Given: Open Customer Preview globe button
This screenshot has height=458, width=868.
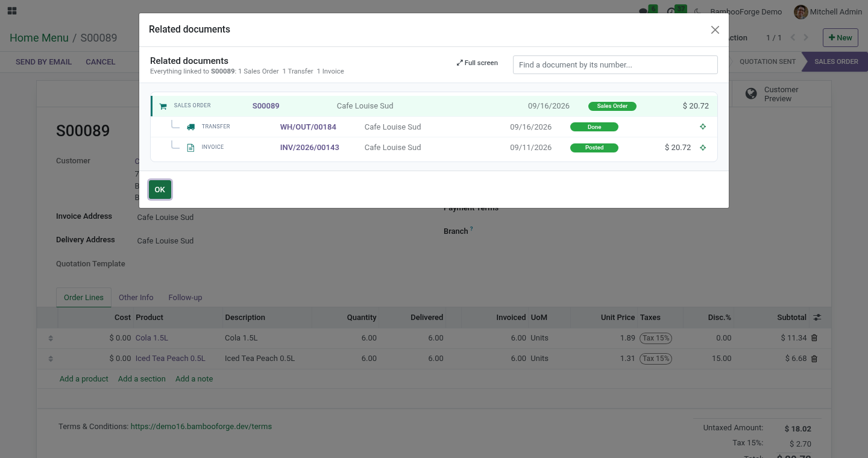Looking at the screenshot, I should click(781, 94).
